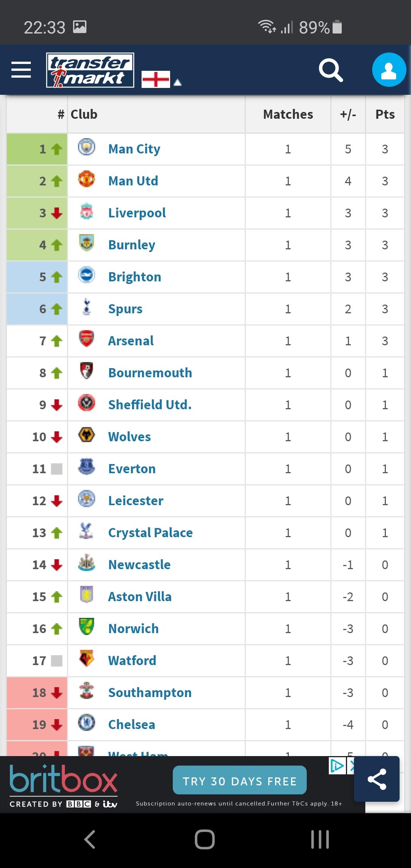
Task: Sort table by Matches column header
Action: click(x=288, y=114)
